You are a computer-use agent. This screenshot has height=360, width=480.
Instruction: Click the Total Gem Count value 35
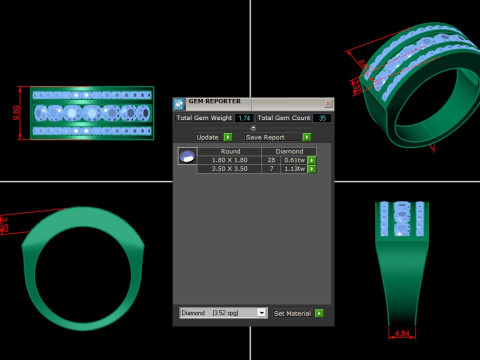(322, 118)
